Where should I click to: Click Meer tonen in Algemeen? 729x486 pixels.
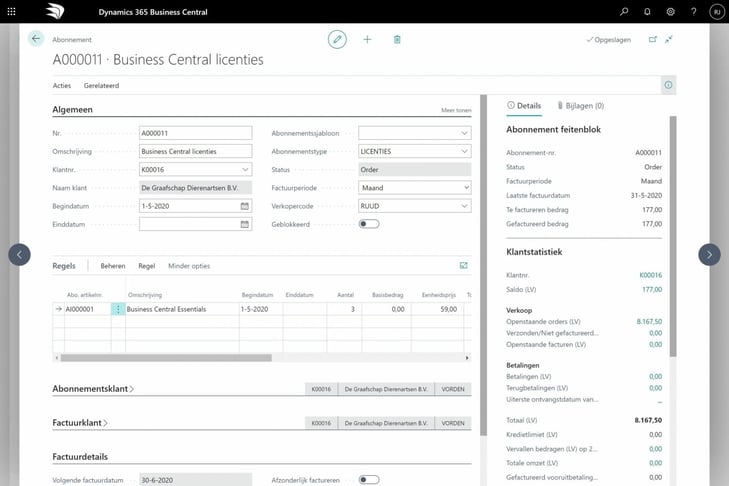pos(456,110)
